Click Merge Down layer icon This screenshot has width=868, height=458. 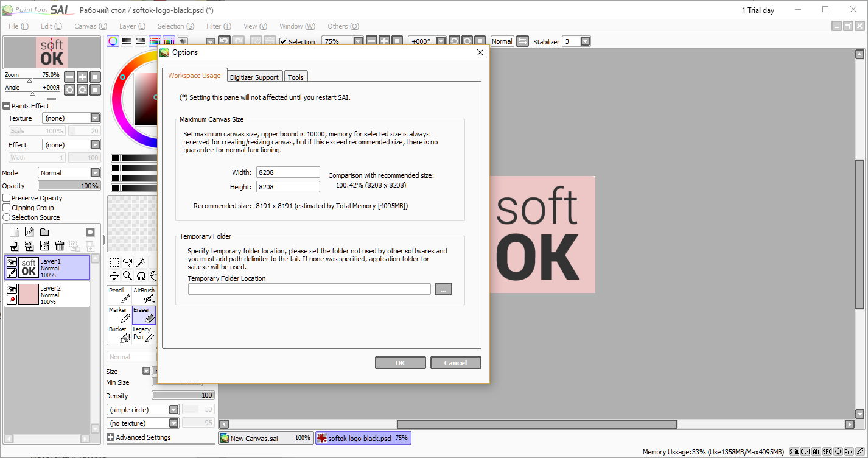29,245
